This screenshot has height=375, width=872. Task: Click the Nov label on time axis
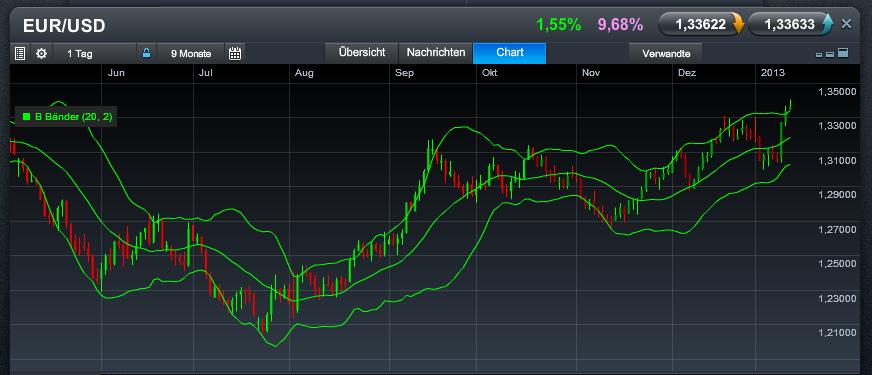tap(591, 73)
